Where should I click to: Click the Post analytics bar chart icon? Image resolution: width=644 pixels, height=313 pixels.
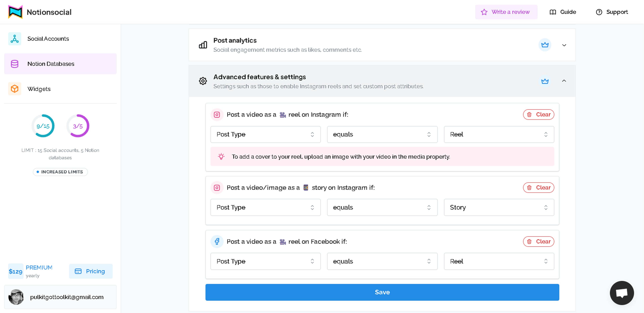[203, 45]
